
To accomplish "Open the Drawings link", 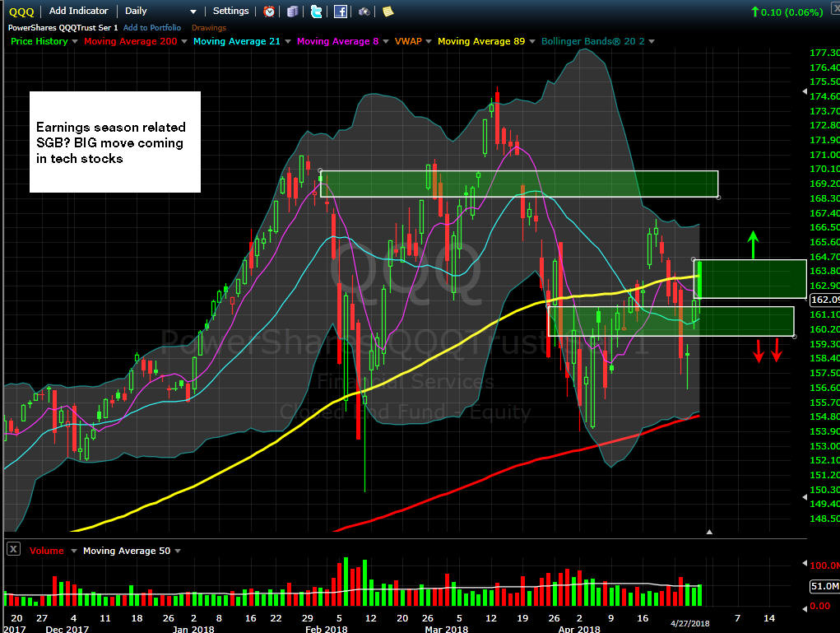I will (x=209, y=28).
